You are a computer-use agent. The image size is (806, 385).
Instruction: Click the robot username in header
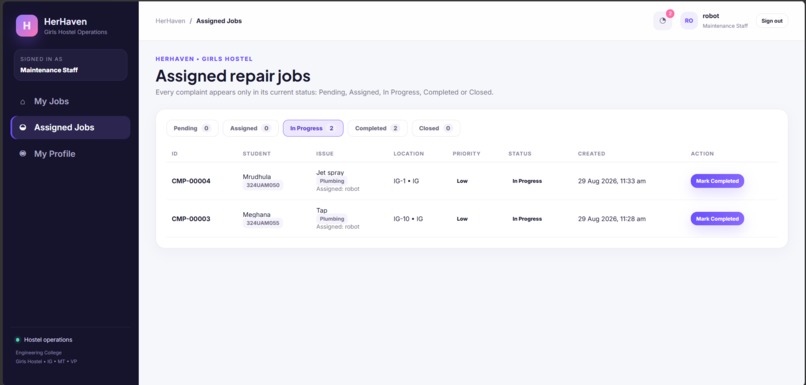tap(711, 16)
